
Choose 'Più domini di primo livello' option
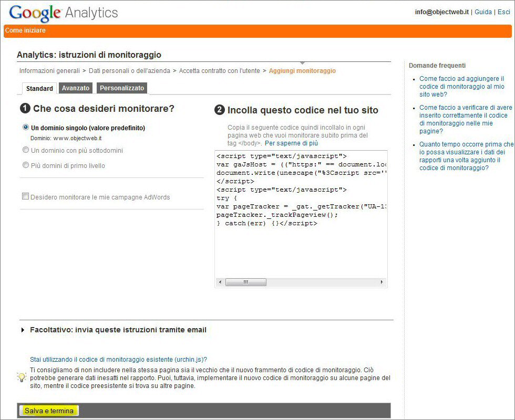[26, 165]
